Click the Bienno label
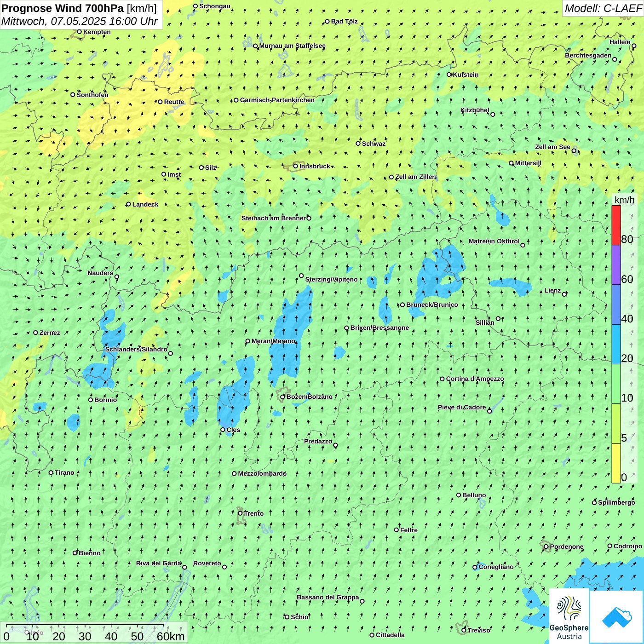Image resolution: width=644 pixels, height=644 pixels. click(x=89, y=553)
